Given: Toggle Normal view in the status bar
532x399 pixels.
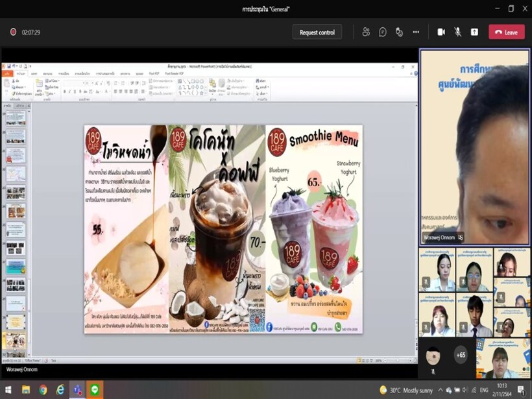Looking at the screenshot, I should click(x=359, y=360).
